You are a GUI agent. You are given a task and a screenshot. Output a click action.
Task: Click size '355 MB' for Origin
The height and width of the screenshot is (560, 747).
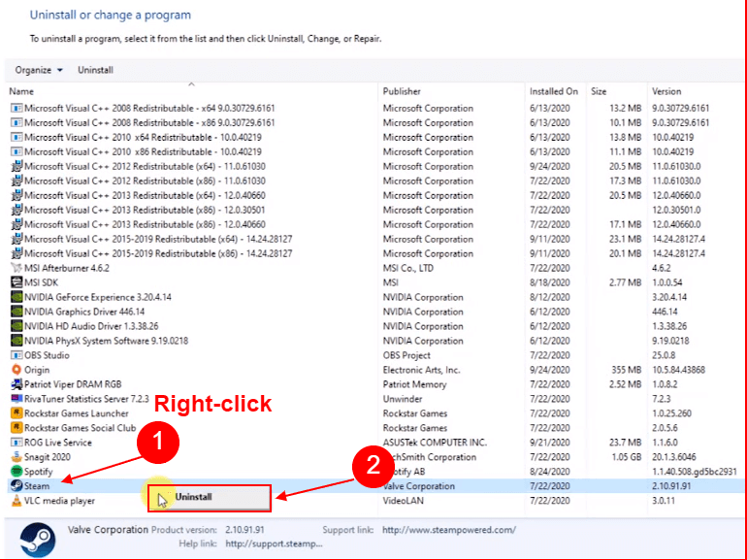tap(626, 370)
